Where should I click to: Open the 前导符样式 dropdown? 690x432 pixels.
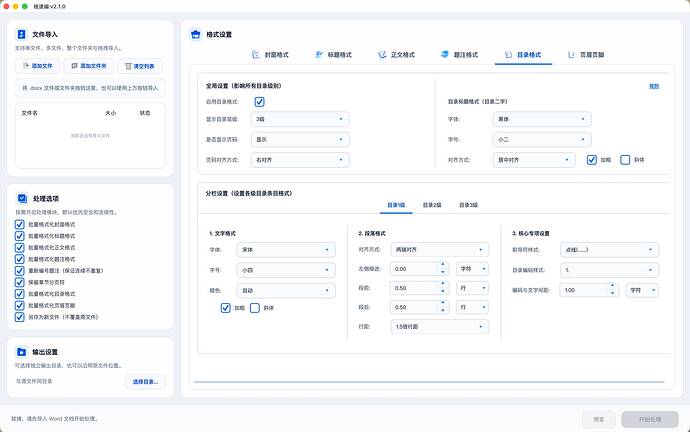(609, 249)
